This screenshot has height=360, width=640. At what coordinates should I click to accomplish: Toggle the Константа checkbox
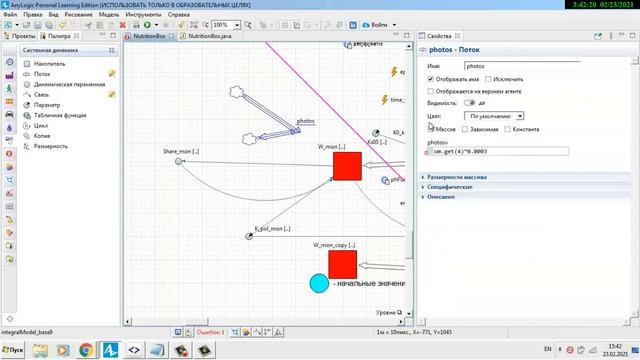[507, 129]
